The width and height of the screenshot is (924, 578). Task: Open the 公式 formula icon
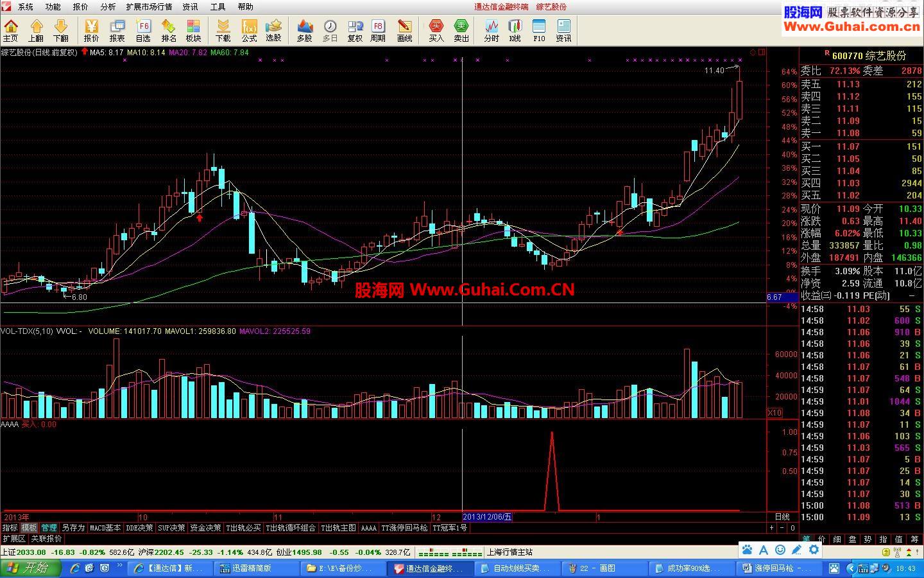click(x=249, y=30)
